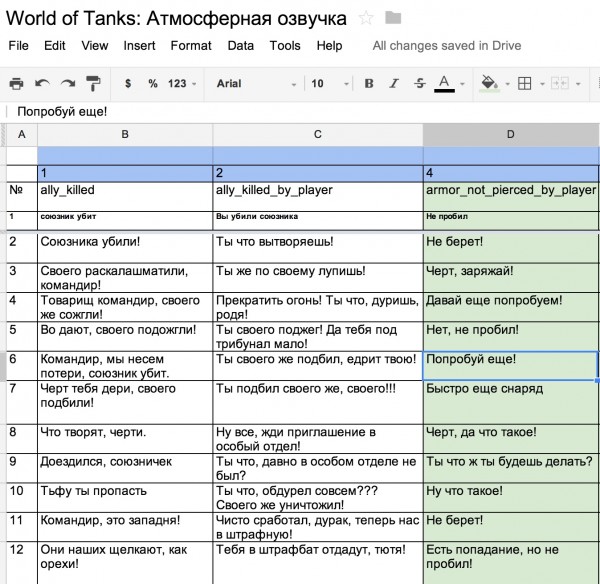Select cell 'Ты что вытворяешь!'
This screenshot has height=584, width=600.
[318, 248]
